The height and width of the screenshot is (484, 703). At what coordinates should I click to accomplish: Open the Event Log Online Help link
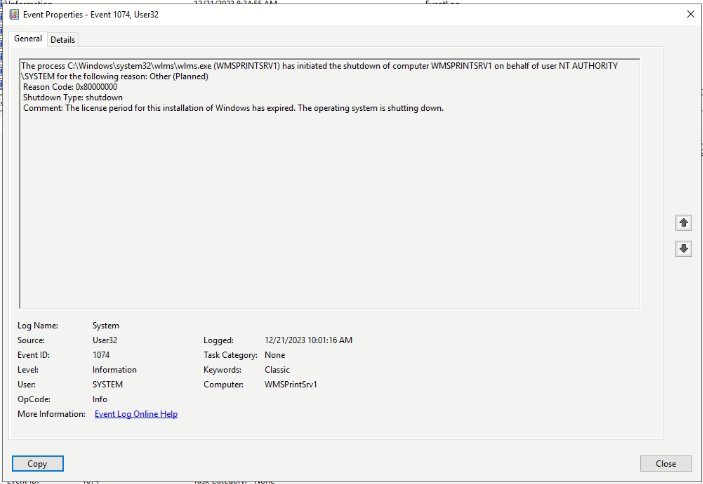pyautogui.click(x=136, y=414)
